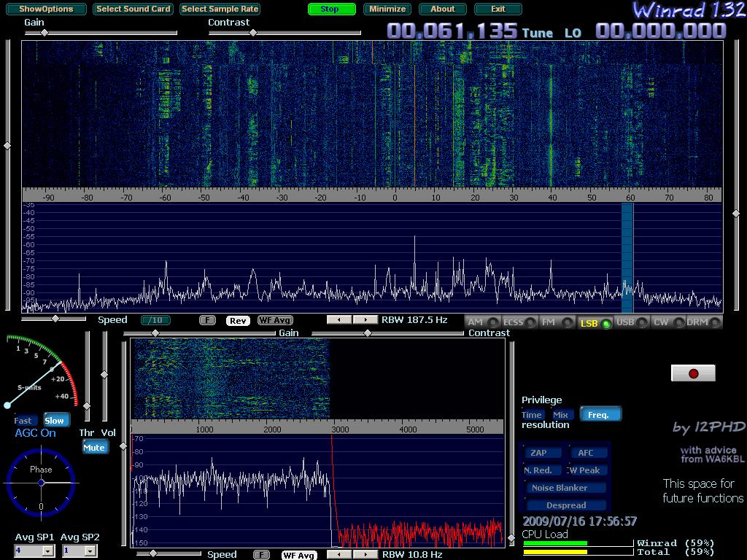The image size is (747, 560).
Task: Click the Minimize button
Action: click(387, 9)
